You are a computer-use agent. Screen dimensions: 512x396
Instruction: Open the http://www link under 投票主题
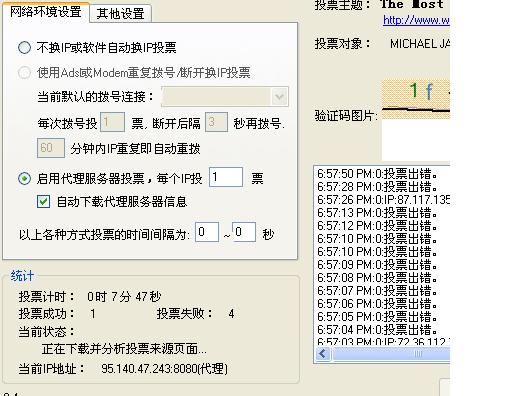416,20
